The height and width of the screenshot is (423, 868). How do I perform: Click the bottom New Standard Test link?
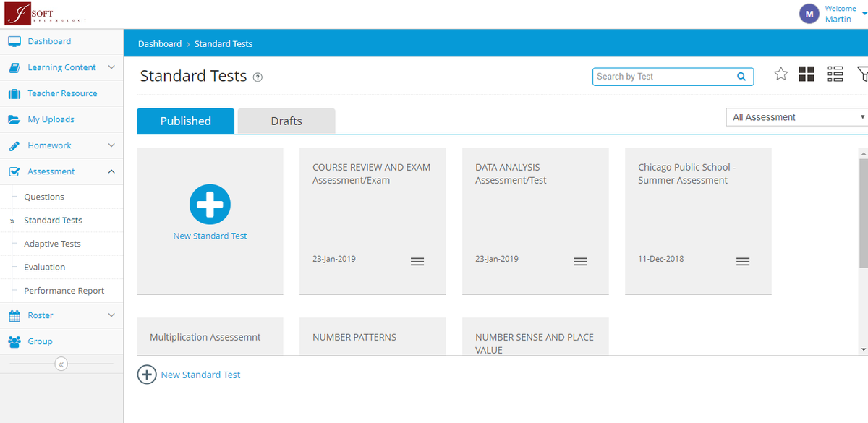[x=200, y=375]
